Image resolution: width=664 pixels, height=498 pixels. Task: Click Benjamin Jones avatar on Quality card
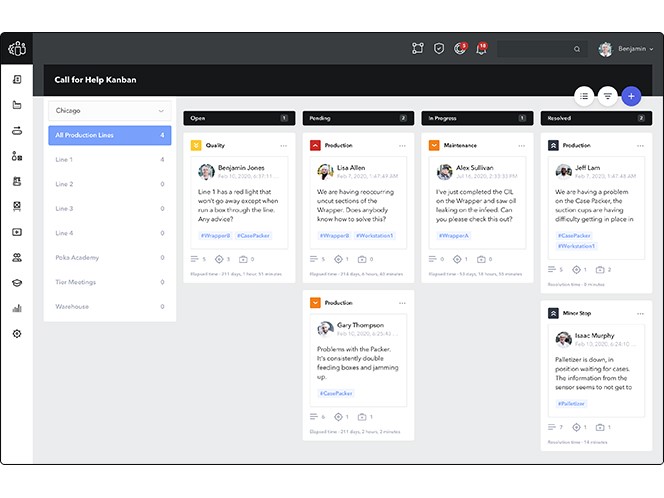tap(206, 172)
